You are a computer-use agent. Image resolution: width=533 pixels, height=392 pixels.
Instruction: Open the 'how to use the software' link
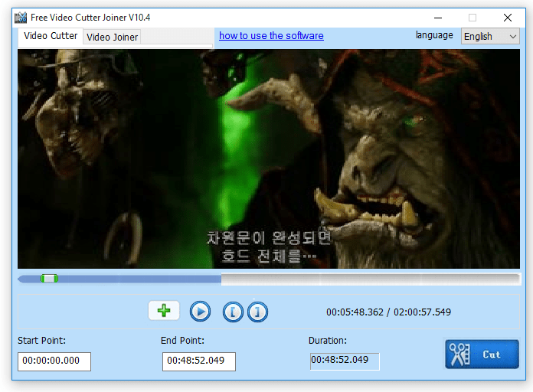pyautogui.click(x=271, y=36)
